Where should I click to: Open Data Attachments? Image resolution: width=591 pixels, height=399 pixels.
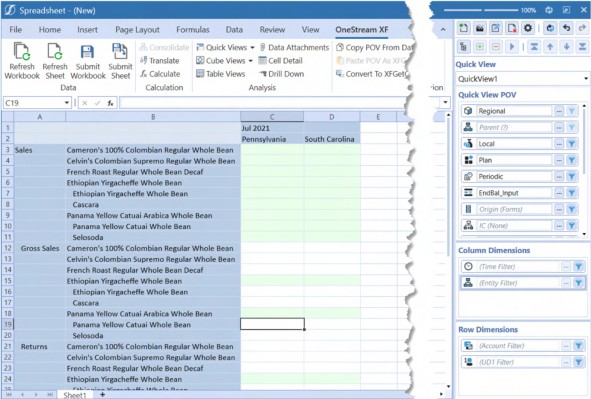pos(294,47)
